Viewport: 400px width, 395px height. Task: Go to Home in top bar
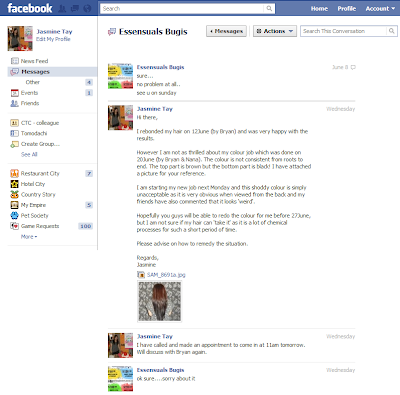click(319, 9)
